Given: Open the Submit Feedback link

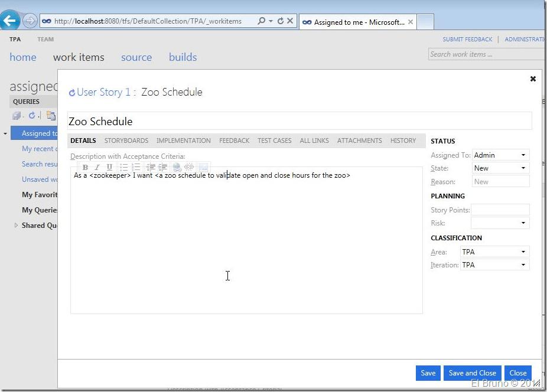Looking at the screenshot, I should pyautogui.click(x=467, y=40).
